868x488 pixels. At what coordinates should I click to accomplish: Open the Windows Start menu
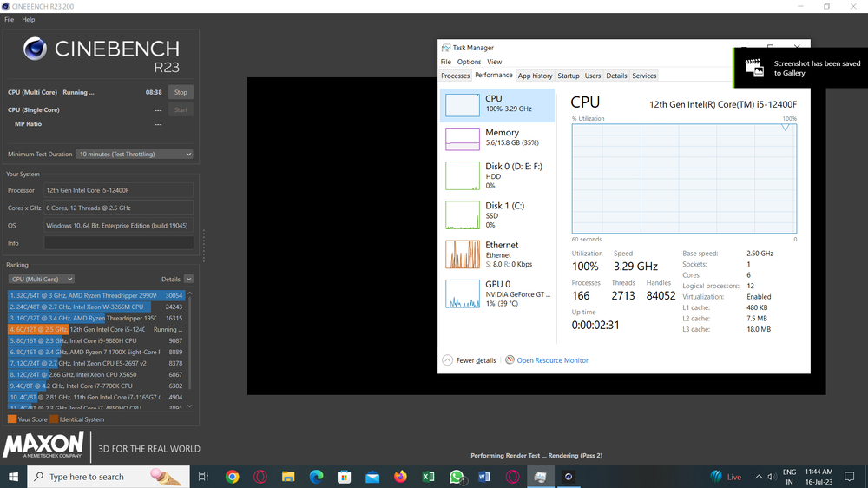click(13, 477)
